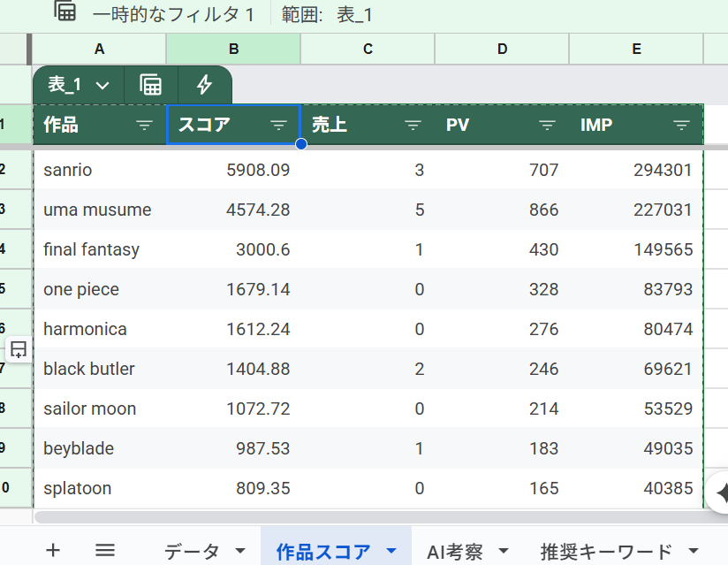Open filter for スコア column

click(x=278, y=125)
